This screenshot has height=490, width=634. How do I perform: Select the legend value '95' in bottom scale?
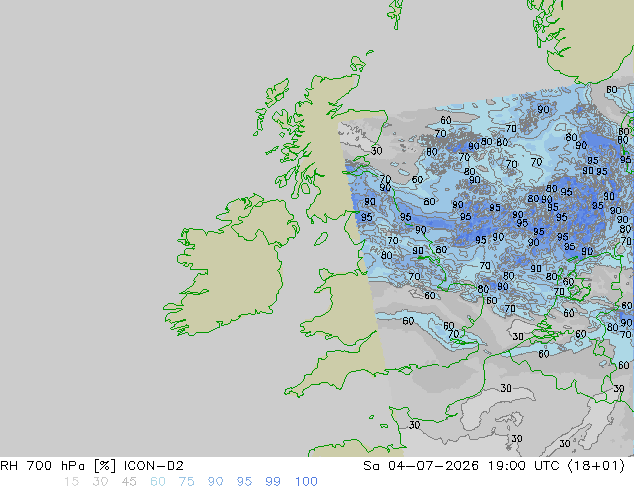(x=244, y=482)
